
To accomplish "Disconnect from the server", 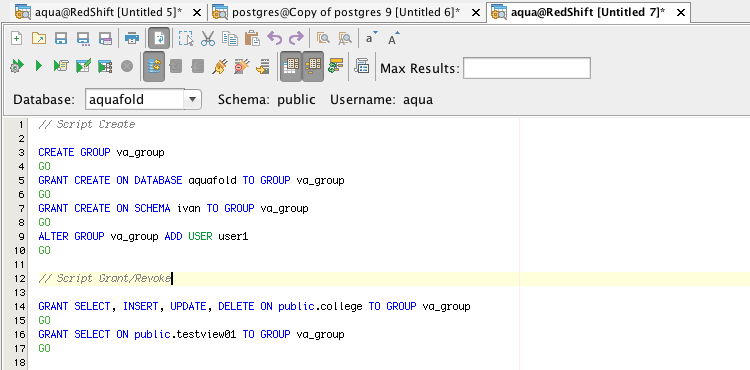I will pos(242,66).
